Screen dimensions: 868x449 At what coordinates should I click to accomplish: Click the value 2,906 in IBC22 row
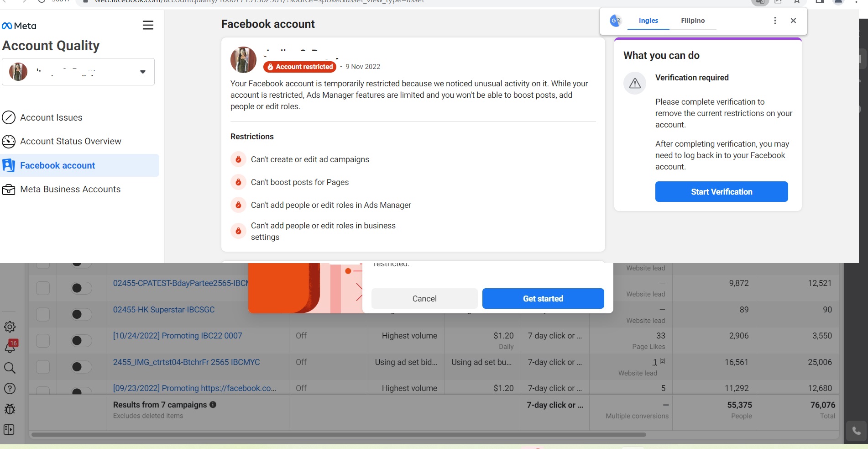[739, 336]
